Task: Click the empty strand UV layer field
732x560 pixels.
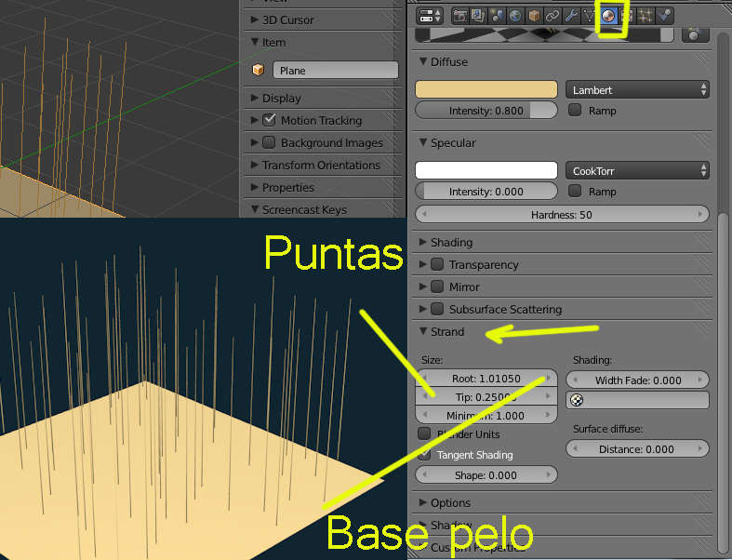Action: (637, 400)
